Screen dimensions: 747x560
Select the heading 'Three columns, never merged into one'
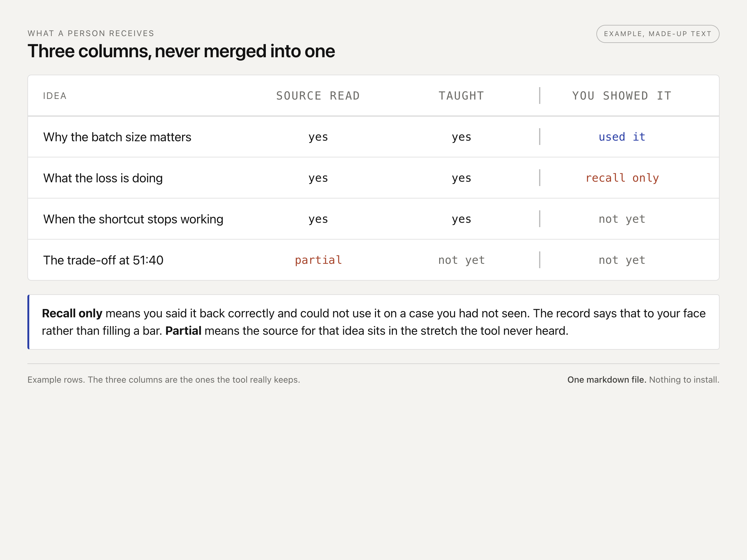pyautogui.click(x=181, y=51)
